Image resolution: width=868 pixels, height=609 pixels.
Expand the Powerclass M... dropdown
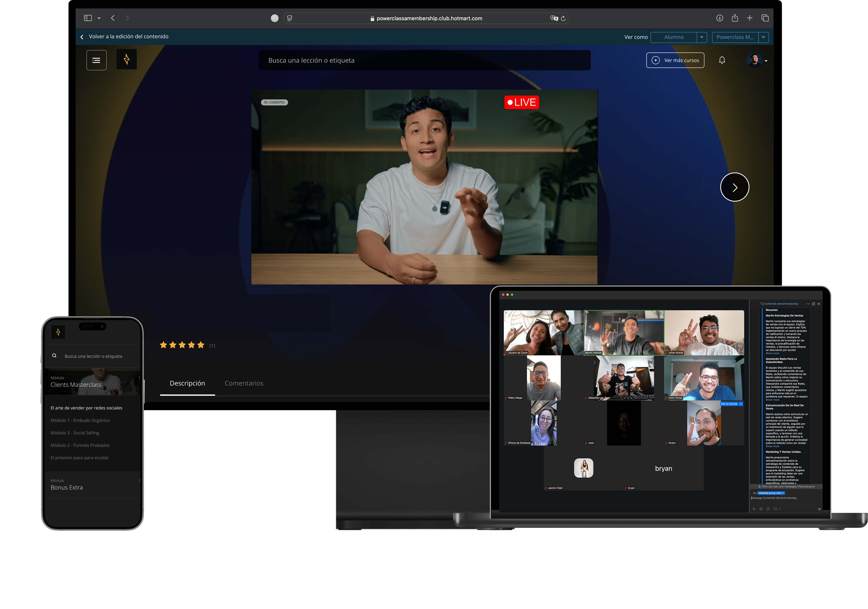pyautogui.click(x=763, y=37)
